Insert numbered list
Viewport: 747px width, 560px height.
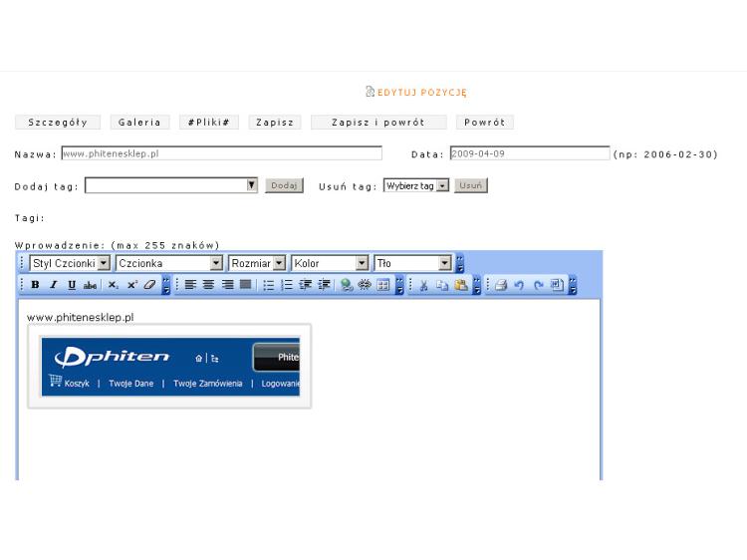[x=287, y=285]
